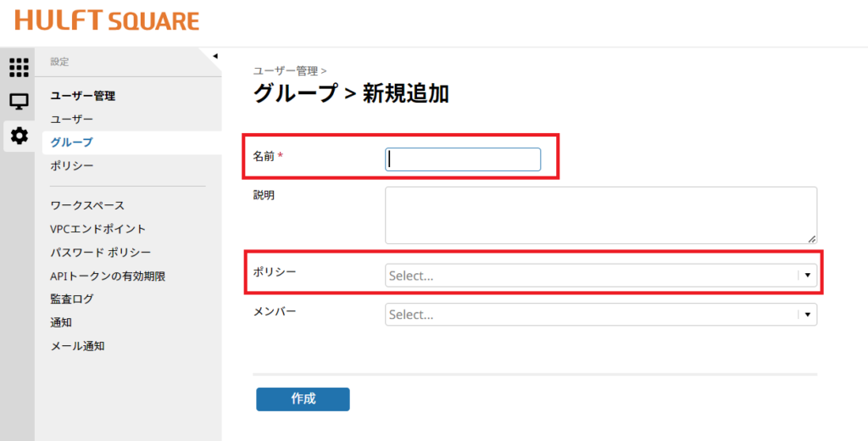The width and height of the screenshot is (868, 441).
Task: Navigate to パスワード ポリシー page
Action: click(x=100, y=253)
